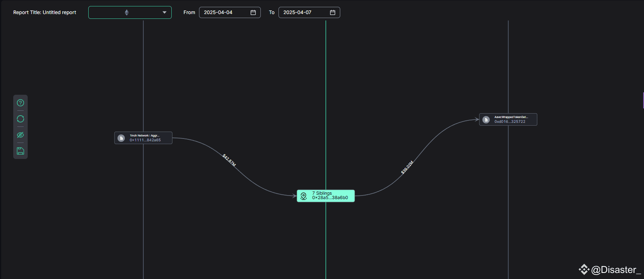
Task: Select the 7 Siblings 0x28a5...38a6b0 node
Action: [x=326, y=196]
